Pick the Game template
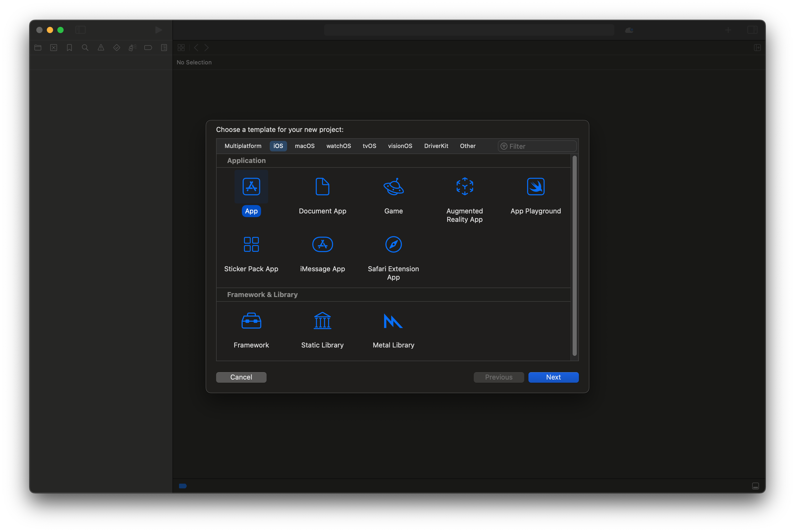 coord(393,187)
